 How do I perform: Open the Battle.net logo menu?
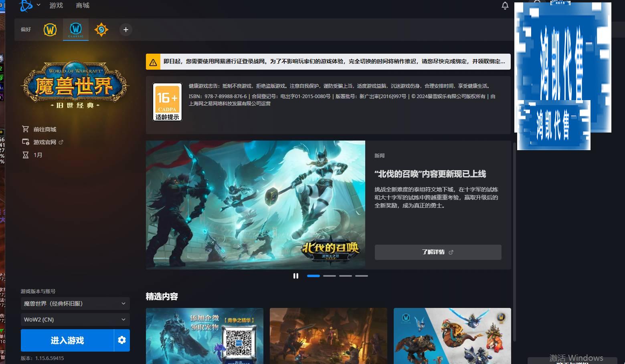[26, 5]
